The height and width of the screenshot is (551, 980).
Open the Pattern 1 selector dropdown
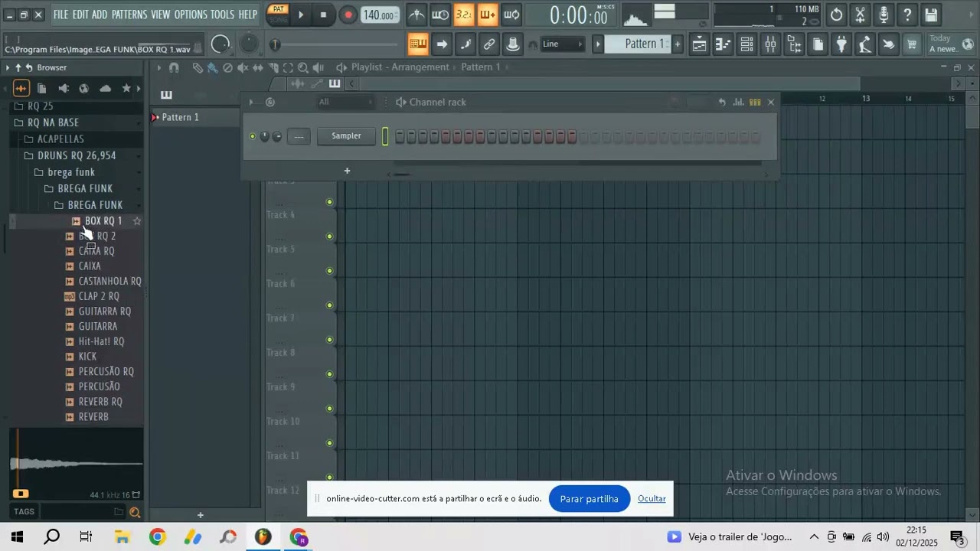point(638,44)
